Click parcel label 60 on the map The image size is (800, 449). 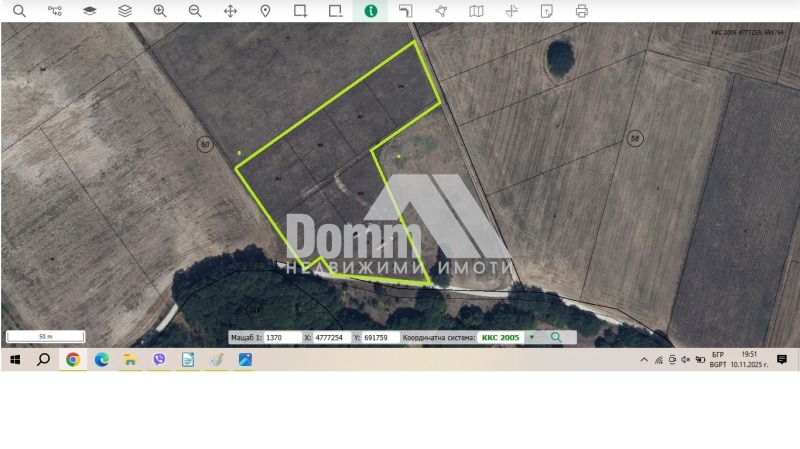pyautogui.click(x=205, y=144)
